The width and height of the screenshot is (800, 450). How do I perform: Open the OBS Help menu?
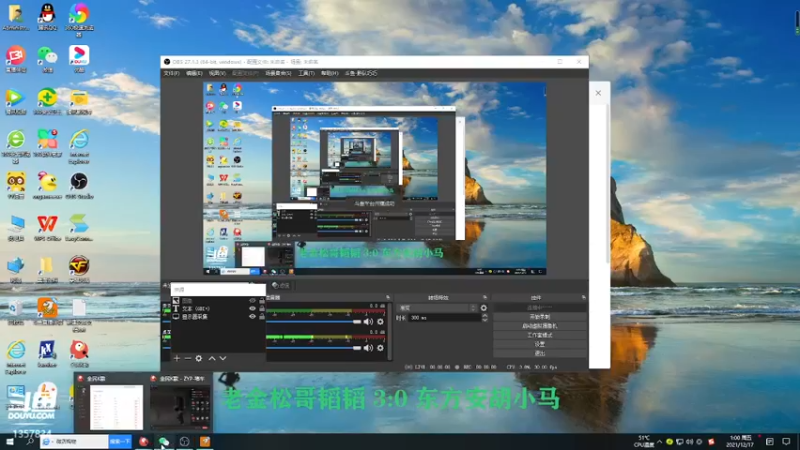coord(330,73)
